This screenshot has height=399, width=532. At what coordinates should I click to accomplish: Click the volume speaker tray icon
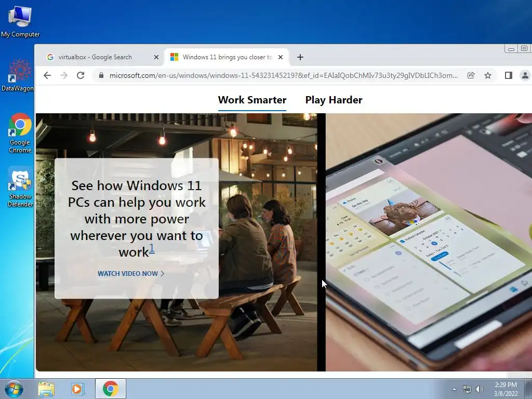point(480,389)
